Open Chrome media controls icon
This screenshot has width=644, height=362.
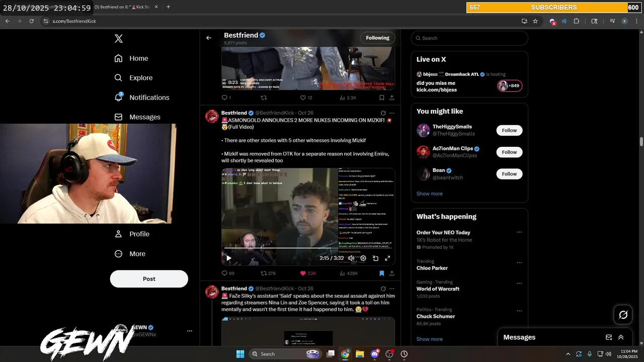(x=612, y=21)
